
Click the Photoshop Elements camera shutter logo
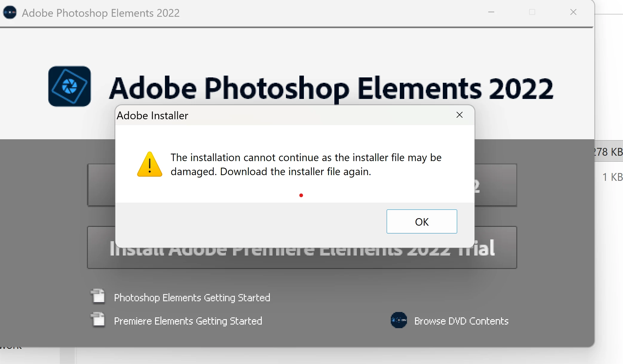click(x=70, y=86)
